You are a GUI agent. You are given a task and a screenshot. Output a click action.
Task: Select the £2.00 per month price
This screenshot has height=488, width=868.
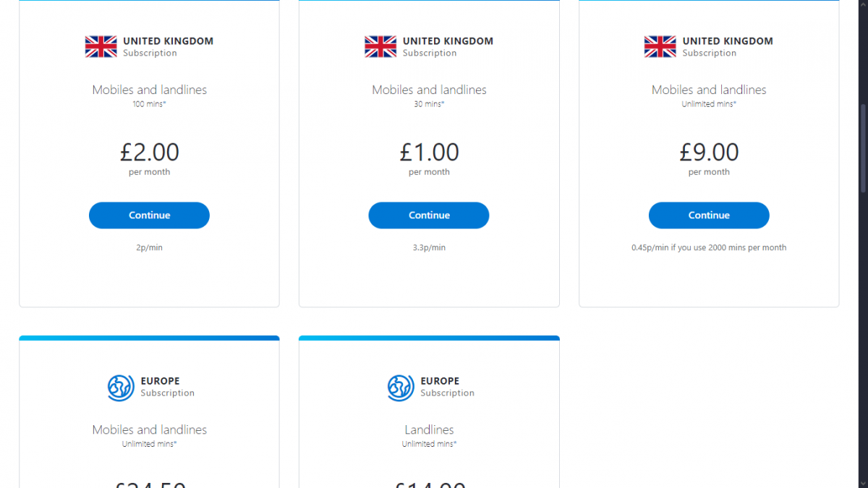pos(150,152)
